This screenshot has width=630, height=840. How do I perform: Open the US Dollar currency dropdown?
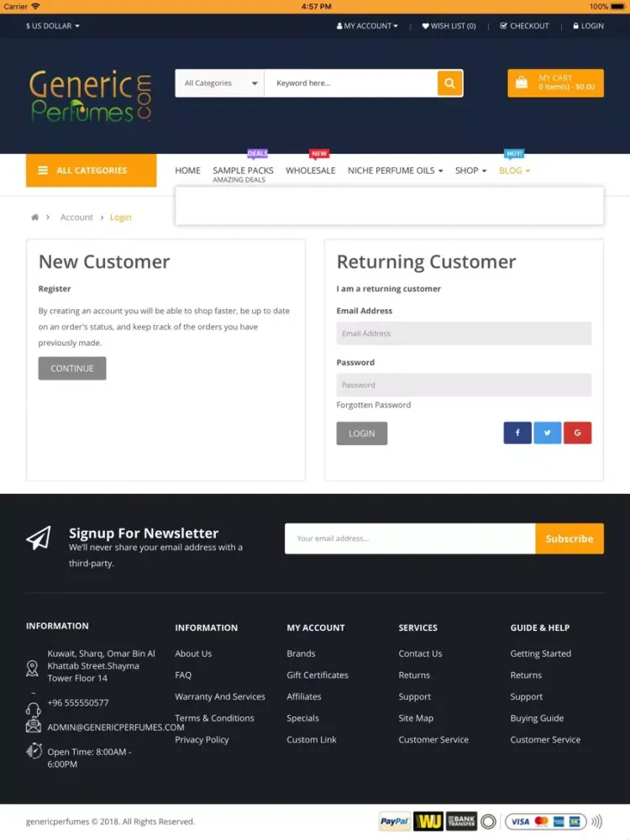pyautogui.click(x=52, y=26)
